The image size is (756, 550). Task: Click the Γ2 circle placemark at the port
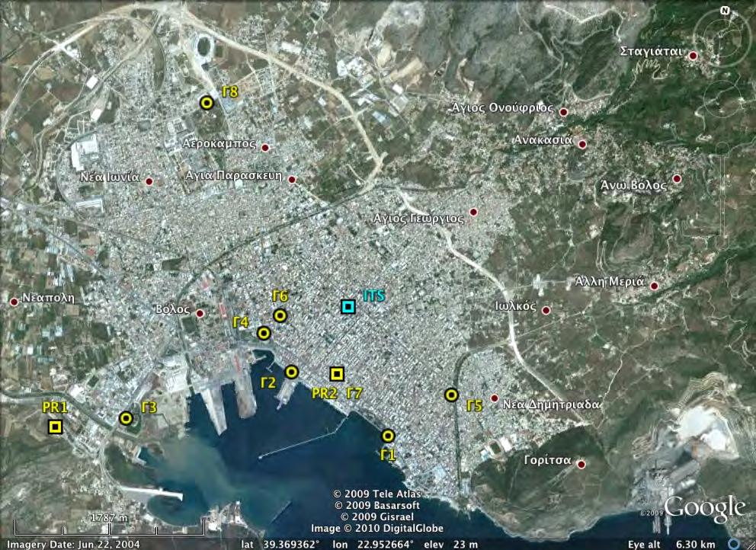[291, 372]
